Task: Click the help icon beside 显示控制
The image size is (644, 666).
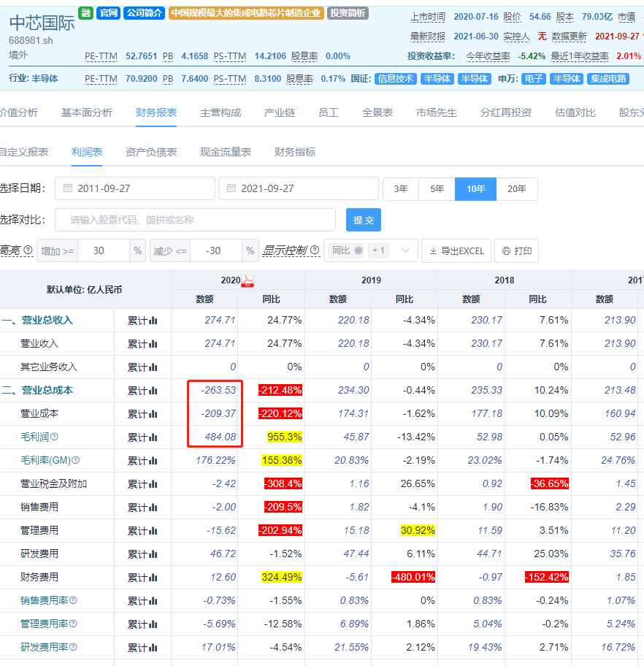Action: (315, 250)
